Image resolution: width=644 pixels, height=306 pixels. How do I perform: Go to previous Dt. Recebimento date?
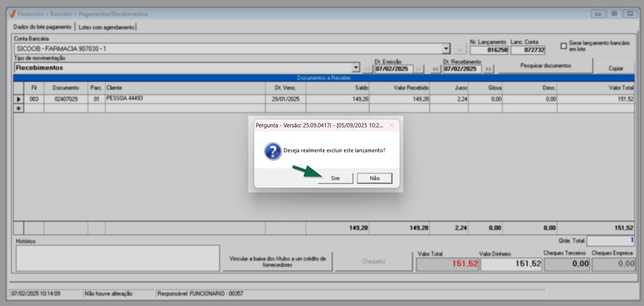click(x=436, y=69)
